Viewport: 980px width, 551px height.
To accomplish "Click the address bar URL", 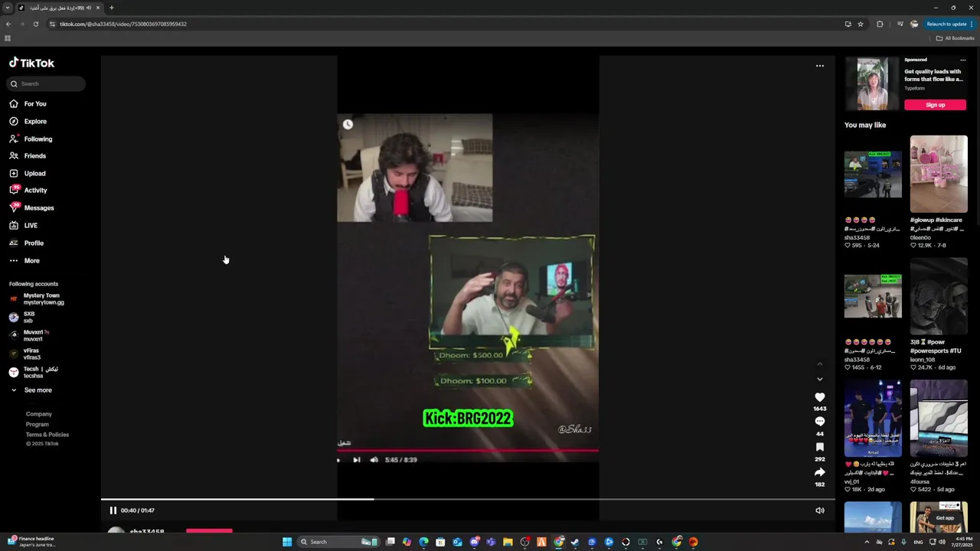I will (x=123, y=24).
